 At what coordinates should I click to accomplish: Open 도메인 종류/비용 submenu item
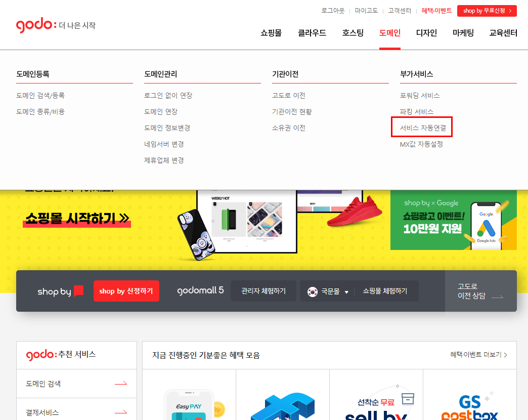coord(40,112)
